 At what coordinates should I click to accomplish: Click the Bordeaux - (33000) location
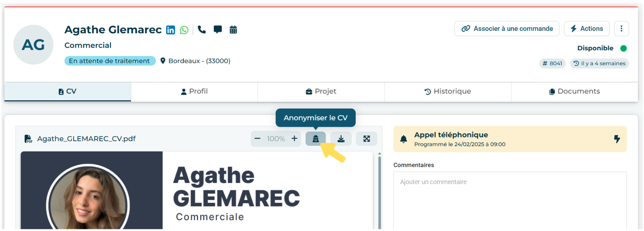[x=199, y=61]
